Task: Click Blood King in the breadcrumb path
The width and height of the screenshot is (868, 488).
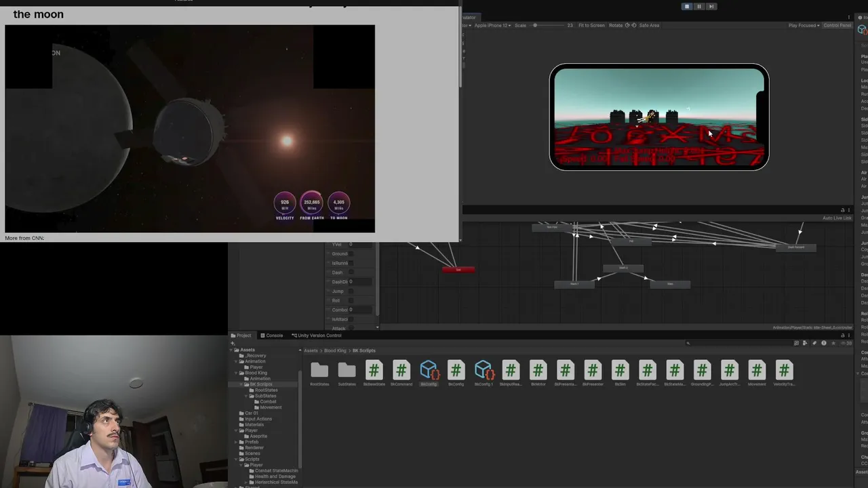Action: pos(335,350)
